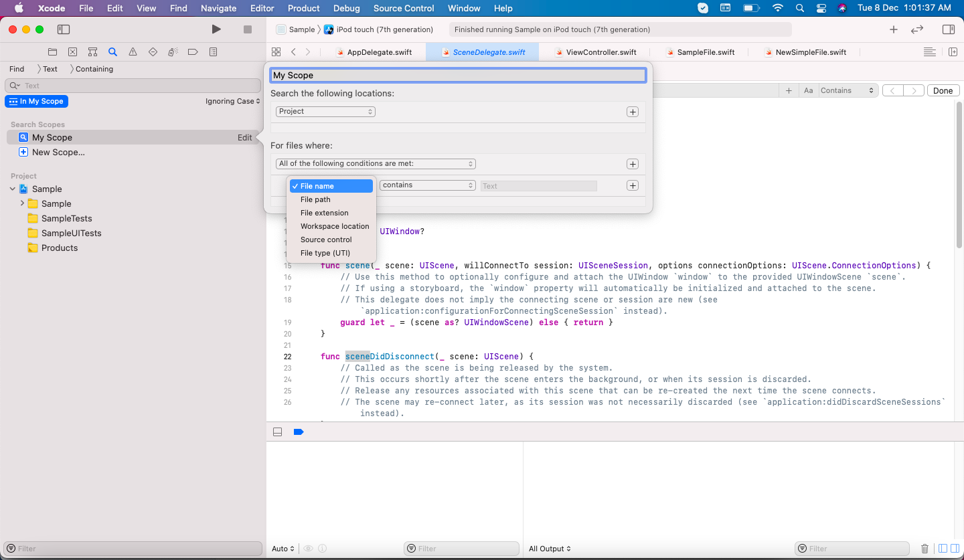
Task: Open the Project locations dropdown
Action: 325,112
